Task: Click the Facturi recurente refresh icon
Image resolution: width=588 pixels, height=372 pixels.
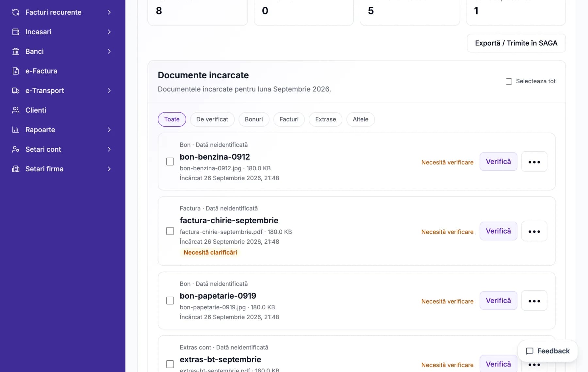Action: (16, 12)
